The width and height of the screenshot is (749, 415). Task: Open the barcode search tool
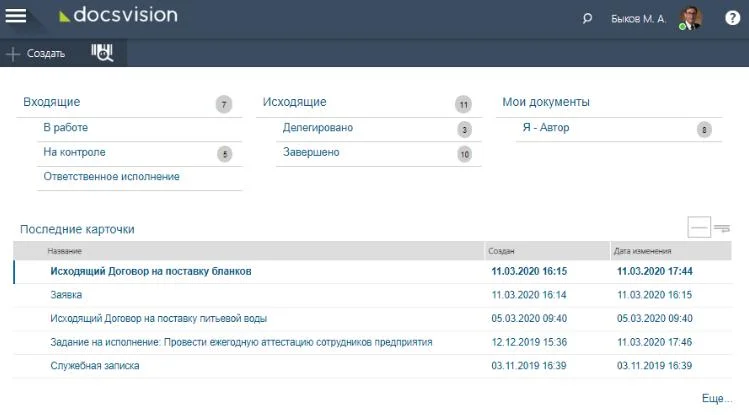102,53
